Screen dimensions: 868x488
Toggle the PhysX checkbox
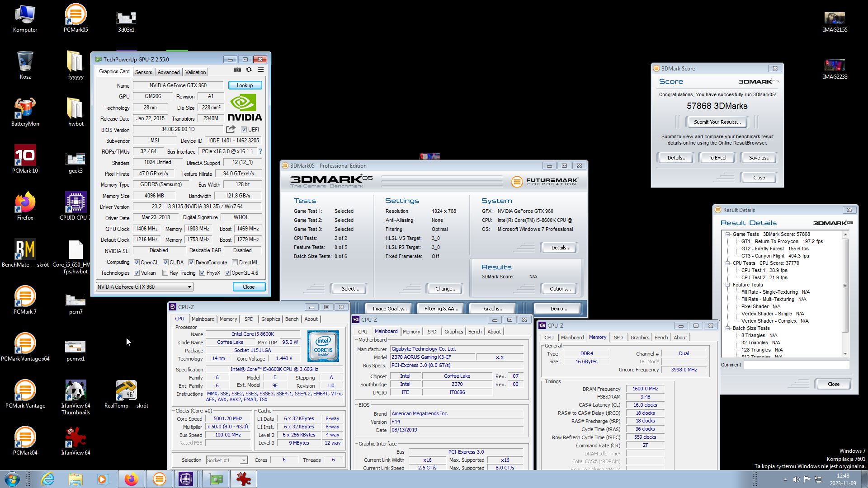pos(202,273)
